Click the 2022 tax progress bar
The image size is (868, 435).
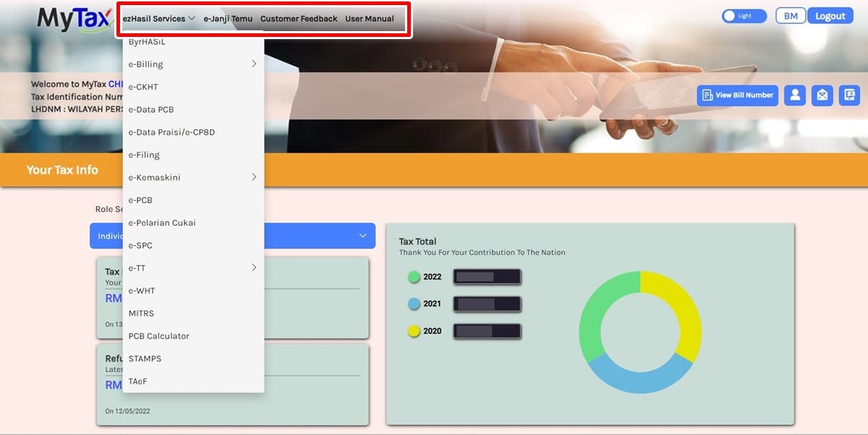pyautogui.click(x=487, y=276)
